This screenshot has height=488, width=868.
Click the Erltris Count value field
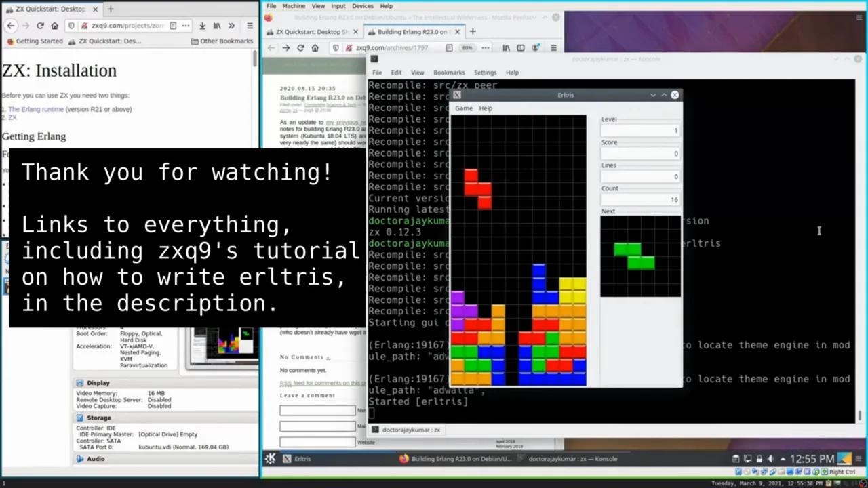(640, 199)
